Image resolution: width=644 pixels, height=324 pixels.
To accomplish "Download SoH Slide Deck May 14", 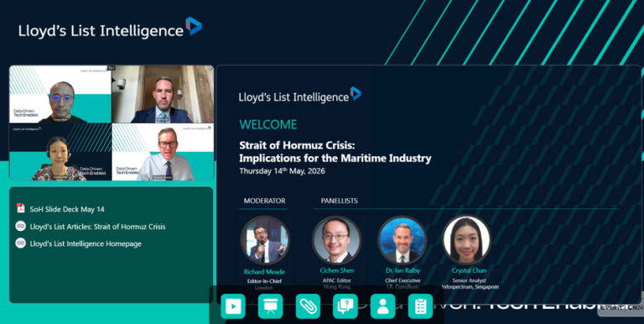I will point(67,209).
